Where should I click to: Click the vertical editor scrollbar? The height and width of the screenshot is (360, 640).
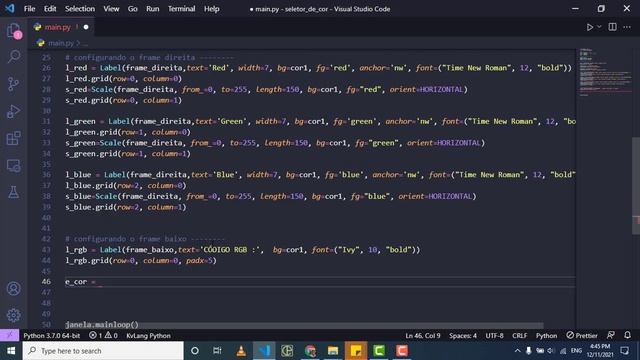tap(636, 186)
